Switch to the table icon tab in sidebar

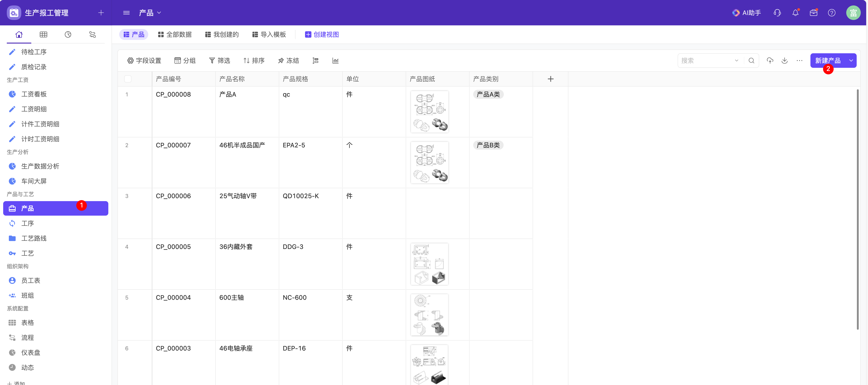[44, 34]
